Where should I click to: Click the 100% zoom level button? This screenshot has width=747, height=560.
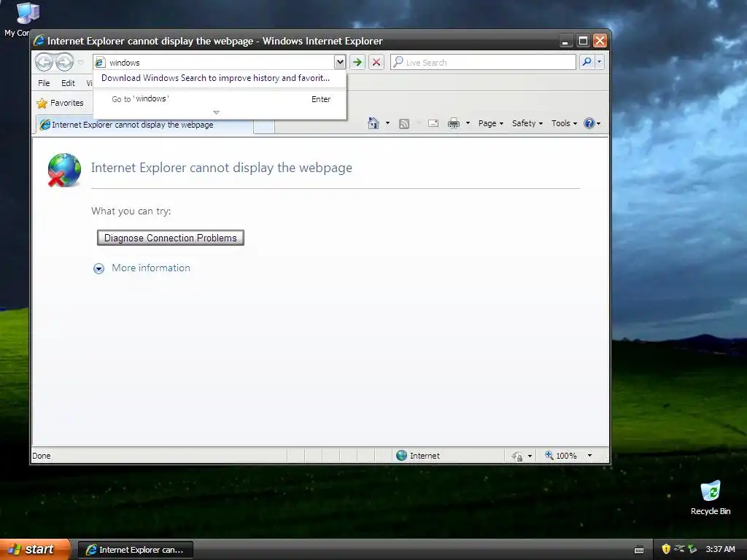pos(561,456)
